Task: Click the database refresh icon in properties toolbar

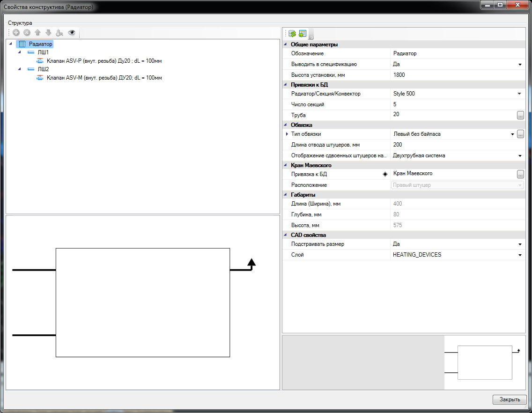Action: coord(292,34)
